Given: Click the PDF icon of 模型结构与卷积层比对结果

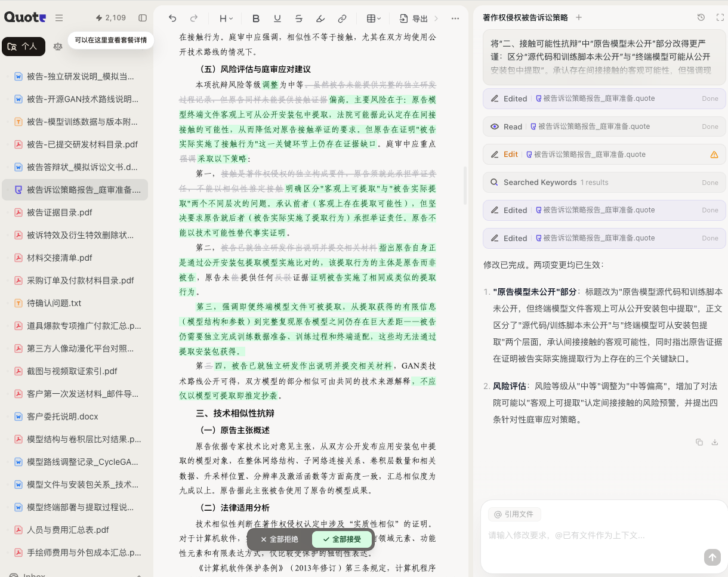Looking at the screenshot, I should point(18,439).
